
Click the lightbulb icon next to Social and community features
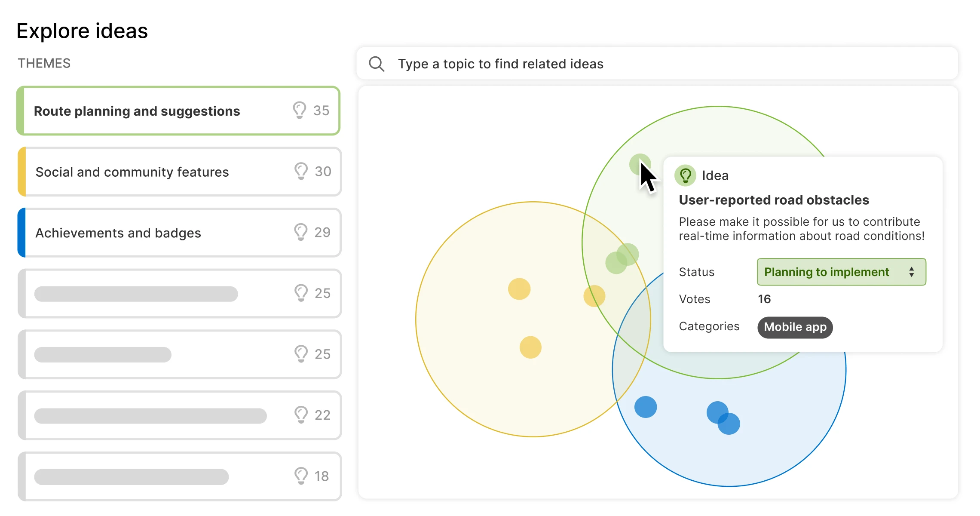[x=300, y=171]
